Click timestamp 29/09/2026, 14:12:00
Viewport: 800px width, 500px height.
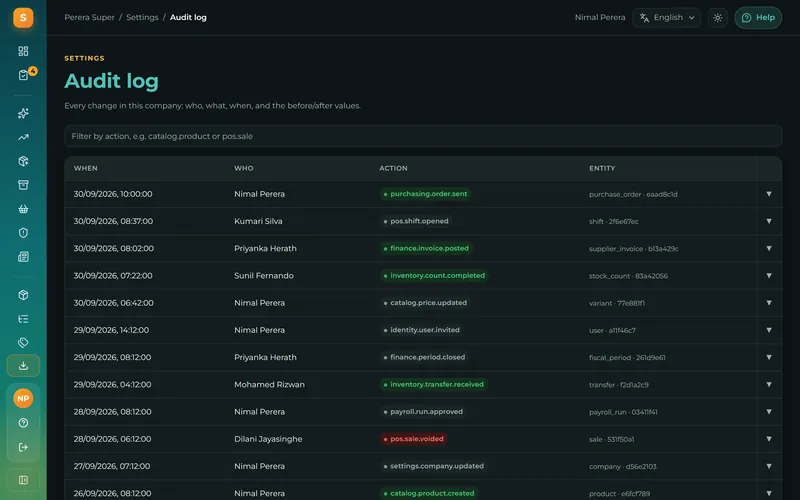coord(111,330)
